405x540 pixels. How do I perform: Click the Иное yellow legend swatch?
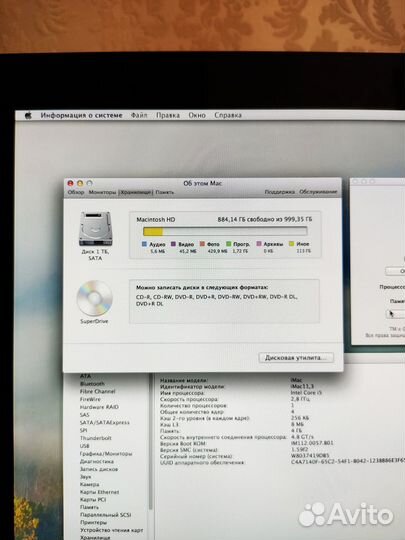[292, 244]
